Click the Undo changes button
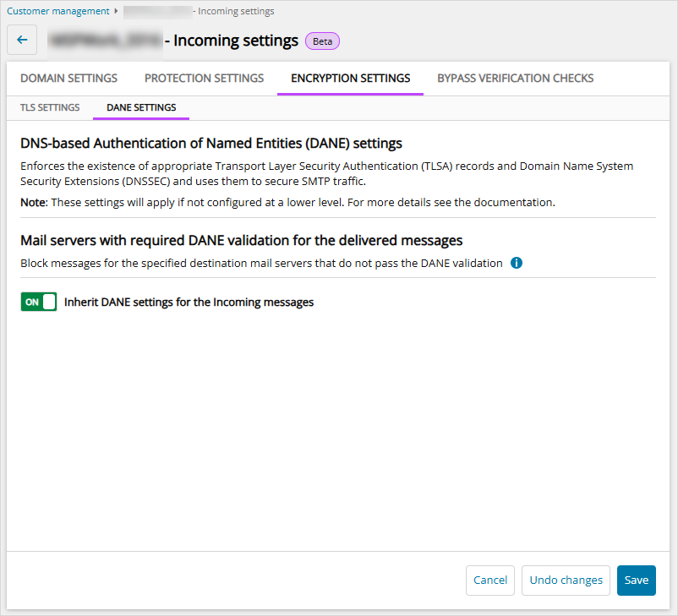 pos(566,581)
